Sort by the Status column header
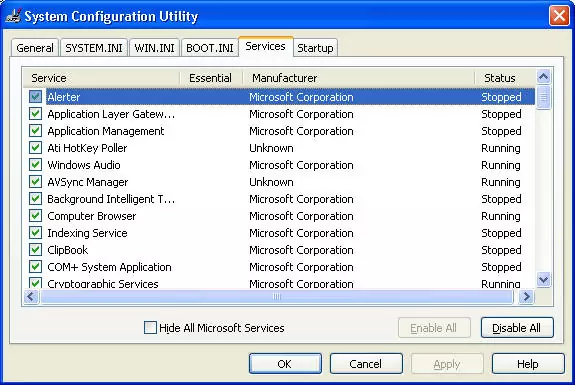Viewport: 575px width, 385px height. point(505,78)
